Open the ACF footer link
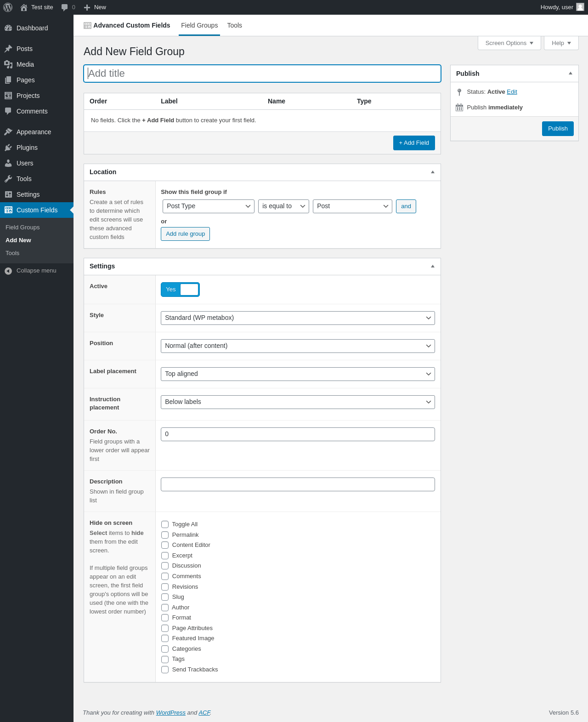Screen dimensions: 588x722 [x=204, y=713]
